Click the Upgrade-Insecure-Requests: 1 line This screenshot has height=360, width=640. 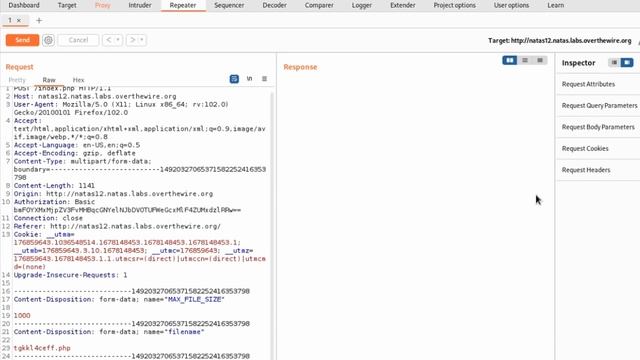click(x=71, y=275)
